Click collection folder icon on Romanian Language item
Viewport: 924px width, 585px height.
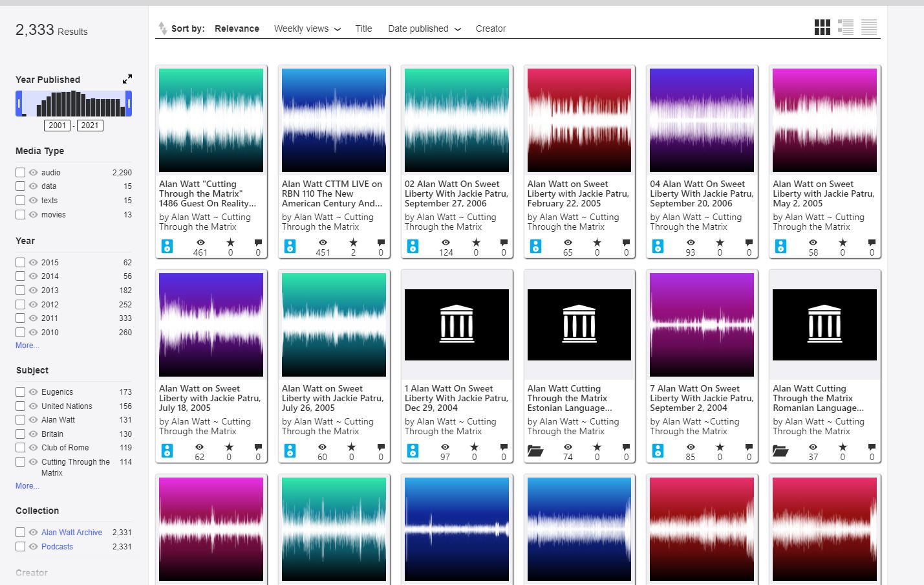(780, 451)
